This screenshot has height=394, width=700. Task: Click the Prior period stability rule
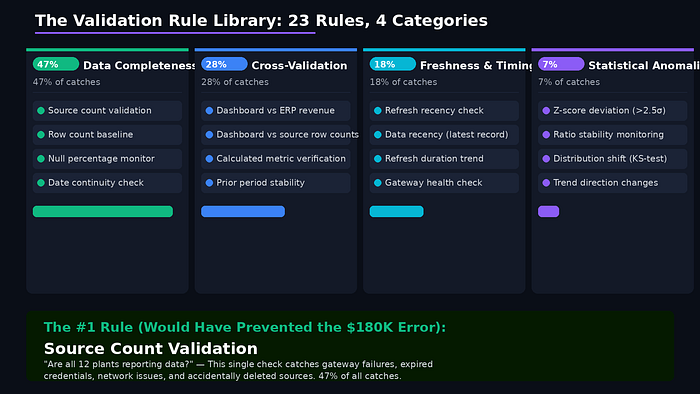click(x=275, y=183)
